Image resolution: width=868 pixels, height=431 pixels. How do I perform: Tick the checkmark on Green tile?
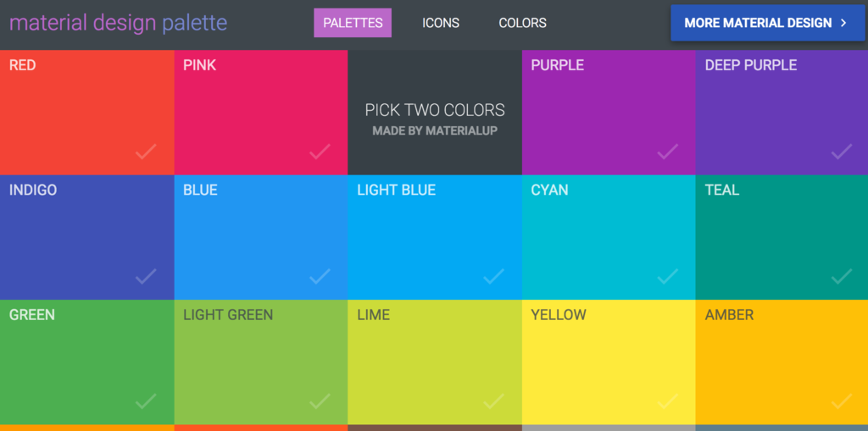tap(146, 401)
